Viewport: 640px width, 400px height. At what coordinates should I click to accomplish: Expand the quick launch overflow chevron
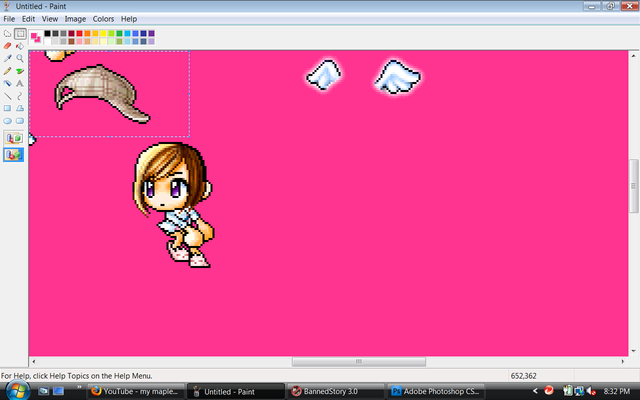(x=79, y=387)
